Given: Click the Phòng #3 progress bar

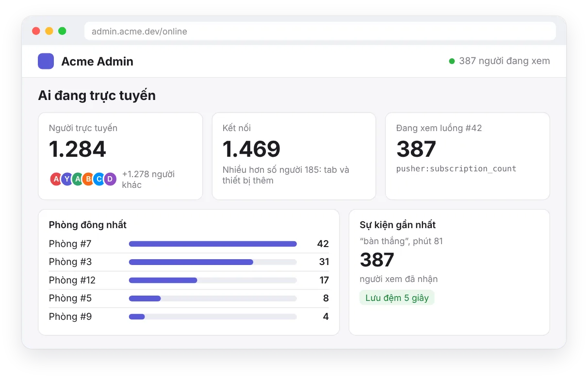Looking at the screenshot, I should point(212,262).
